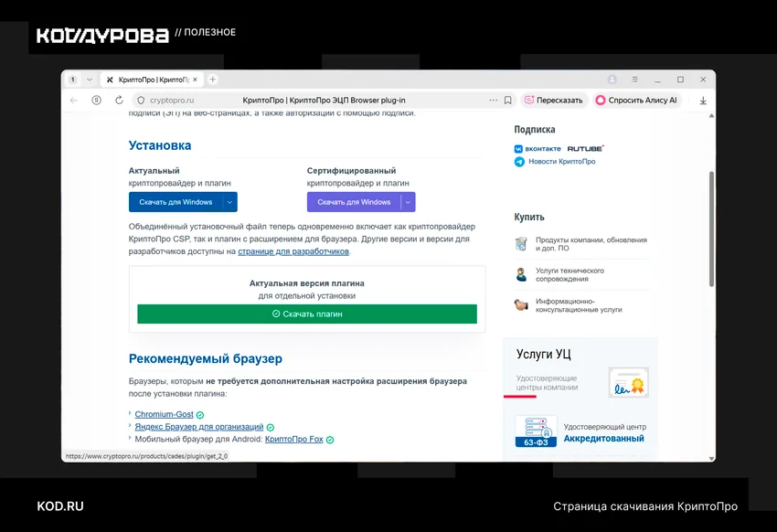This screenshot has width=777, height=532.
Task: Click the Сертифицированный label
Action: click(351, 170)
